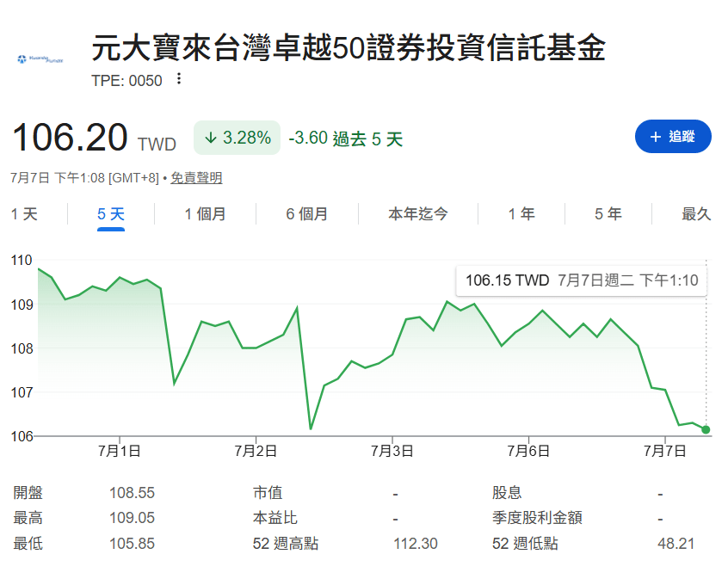Open the 免責聲明 disclaimer link
The image size is (728, 585).
point(196,178)
